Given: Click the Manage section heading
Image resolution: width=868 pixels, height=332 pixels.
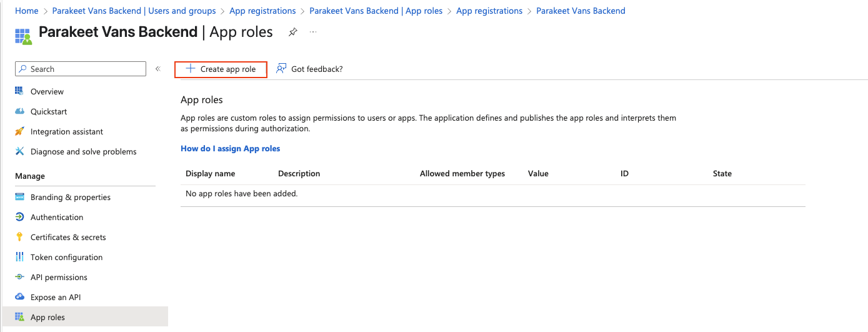Looking at the screenshot, I should [x=30, y=176].
